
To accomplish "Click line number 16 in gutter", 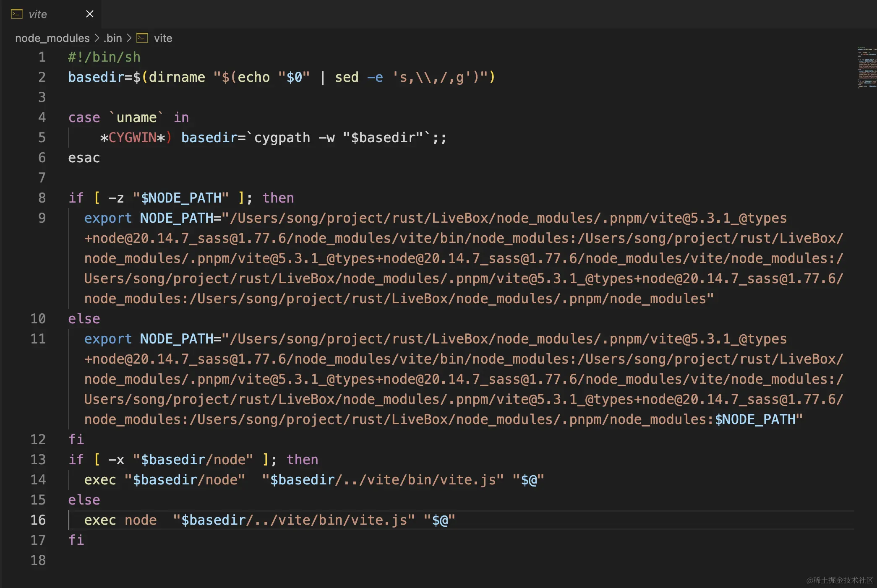I will pos(38,520).
